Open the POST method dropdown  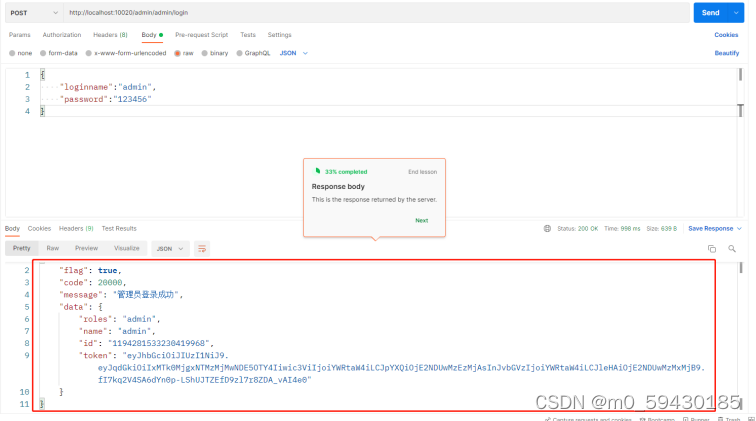click(34, 13)
